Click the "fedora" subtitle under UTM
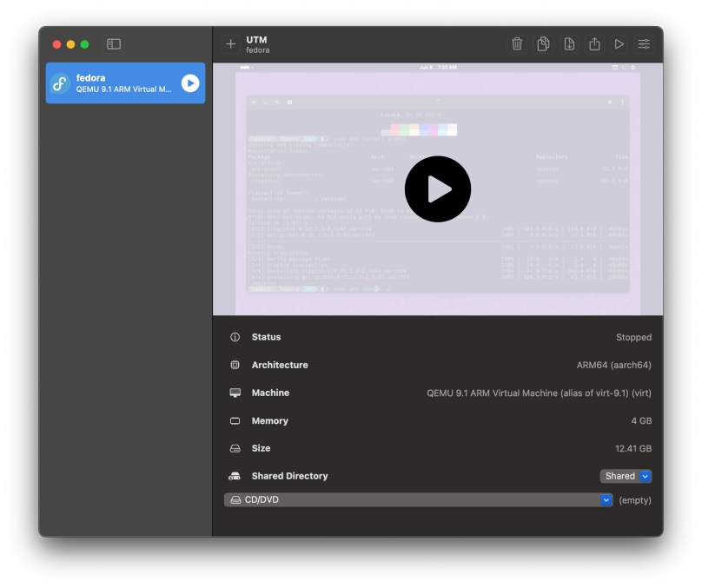 click(x=258, y=50)
